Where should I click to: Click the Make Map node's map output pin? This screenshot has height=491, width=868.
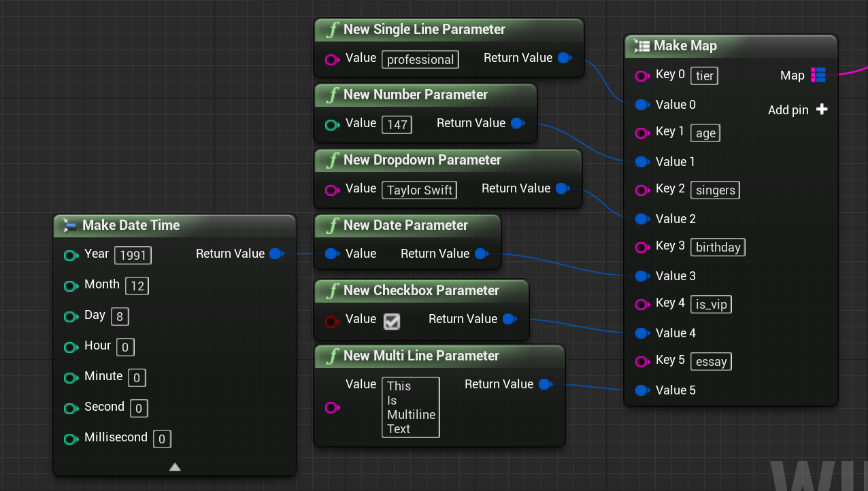coord(818,75)
